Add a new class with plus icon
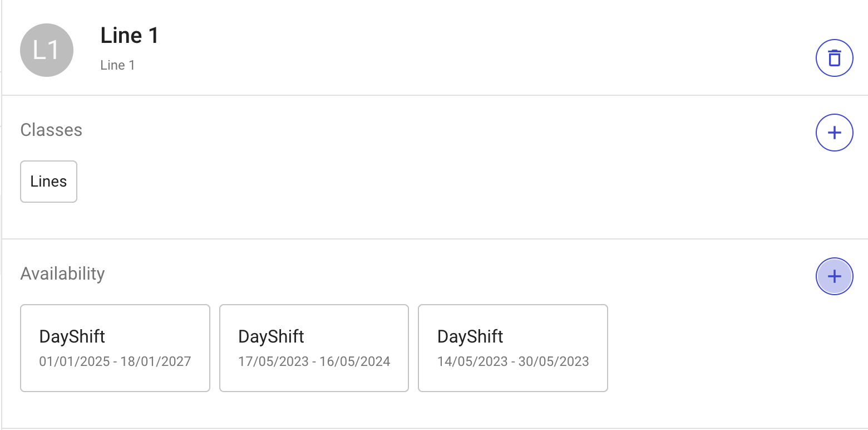The height and width of the screenshot is (430, 868). 834,133
